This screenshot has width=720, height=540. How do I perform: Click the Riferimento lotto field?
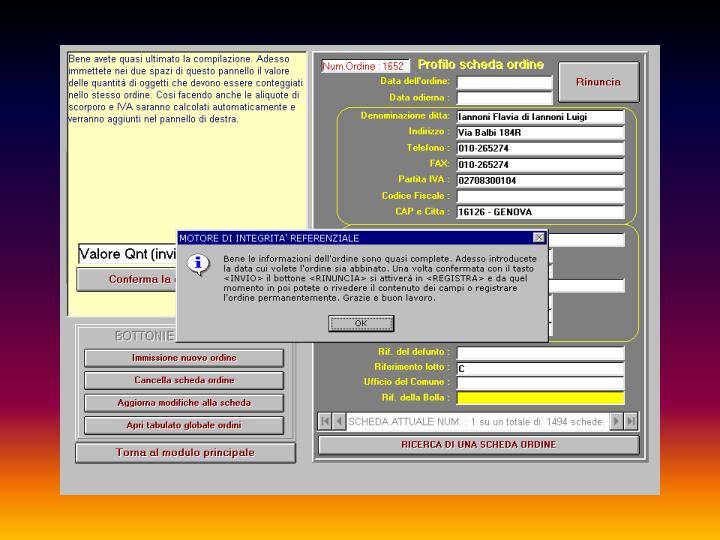click(x=540, y=368)
